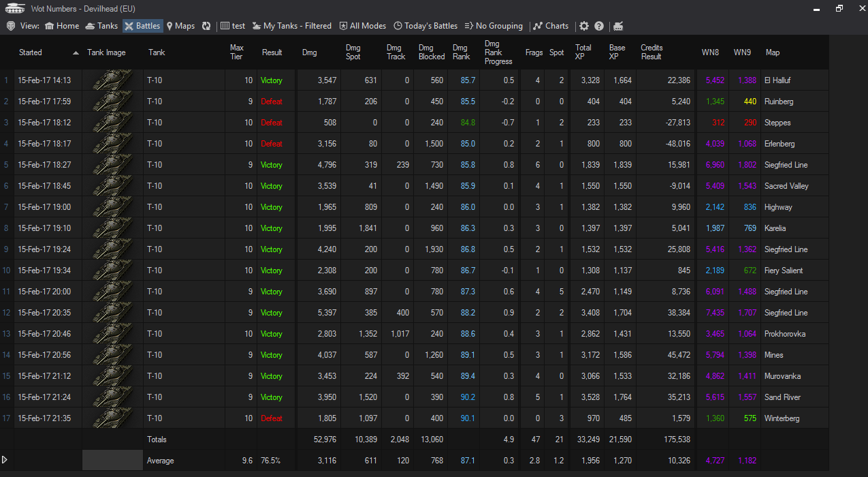Click the help question mark icon
868x477 pixels.
pos(599,26)
